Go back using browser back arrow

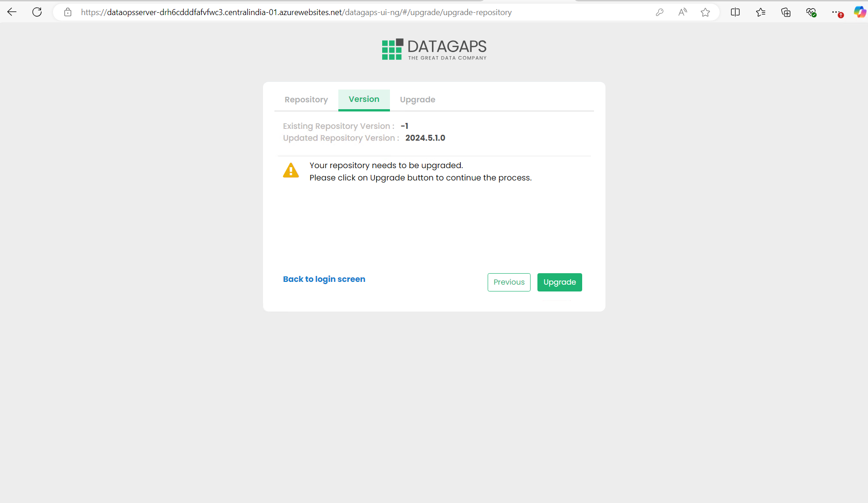12,12
